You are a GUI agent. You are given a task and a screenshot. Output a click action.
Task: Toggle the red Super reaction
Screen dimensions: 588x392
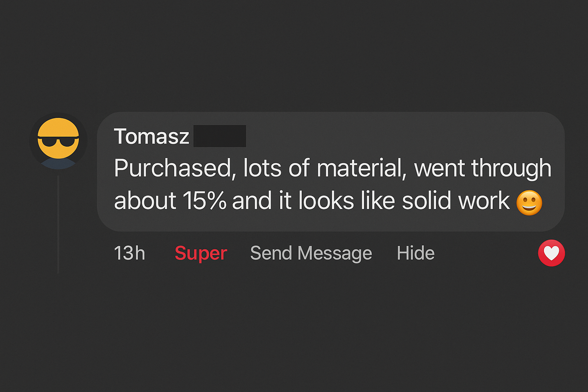tap(201, 253)
